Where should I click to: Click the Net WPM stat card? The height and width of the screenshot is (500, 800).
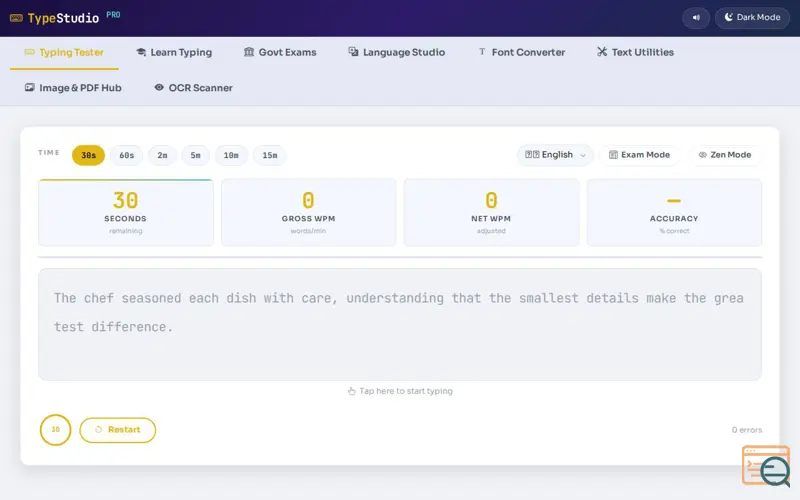pos(491,212)
